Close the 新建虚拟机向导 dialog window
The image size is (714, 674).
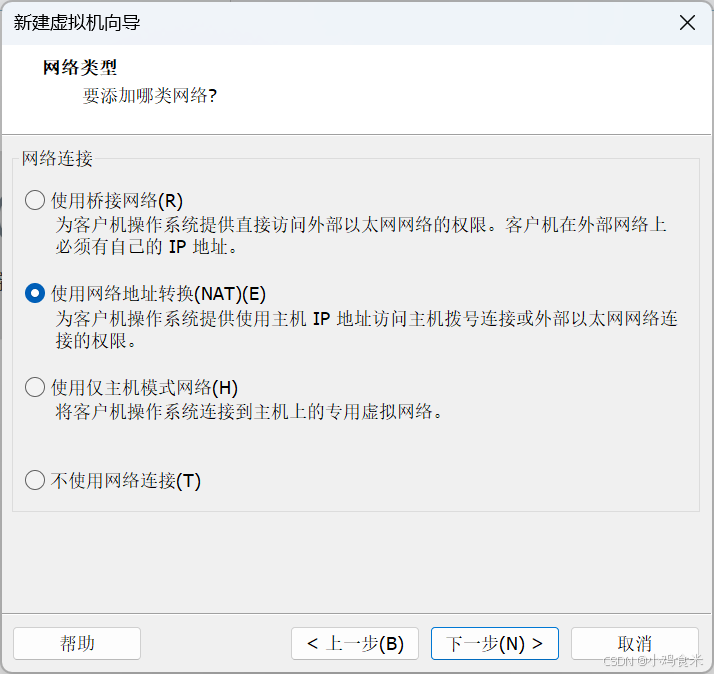[687, 22]
